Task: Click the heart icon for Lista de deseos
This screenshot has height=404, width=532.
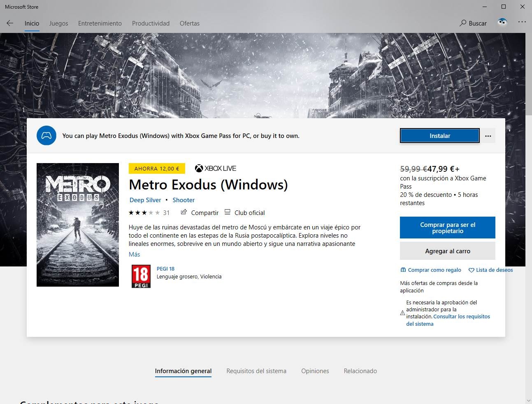Action: [472, 270]
